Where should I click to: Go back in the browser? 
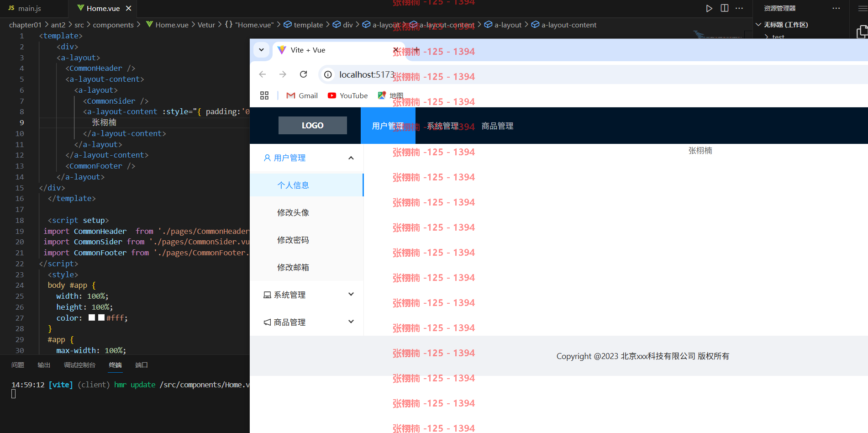point(262,74)
